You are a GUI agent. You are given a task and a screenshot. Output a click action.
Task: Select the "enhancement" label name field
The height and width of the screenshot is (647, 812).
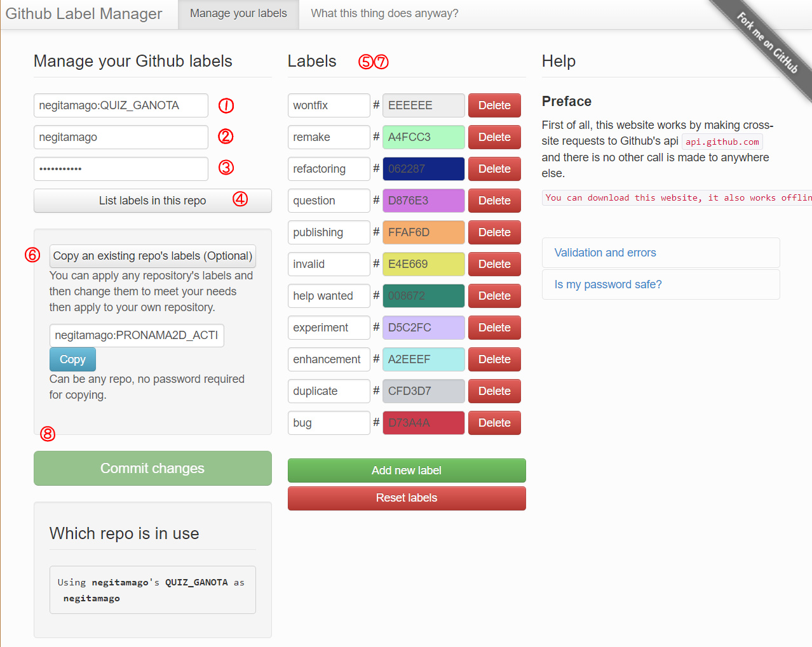coord(328,359)
